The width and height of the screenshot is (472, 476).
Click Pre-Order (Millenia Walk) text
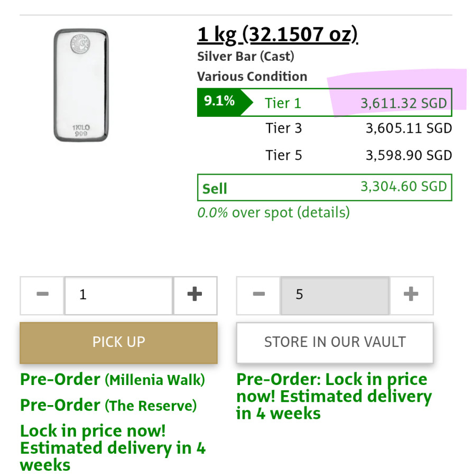pos(112,380)
